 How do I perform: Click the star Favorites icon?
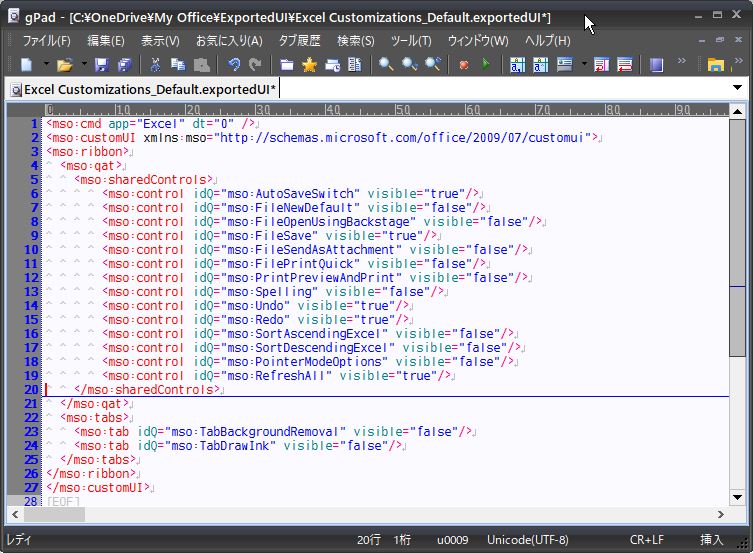310,64
